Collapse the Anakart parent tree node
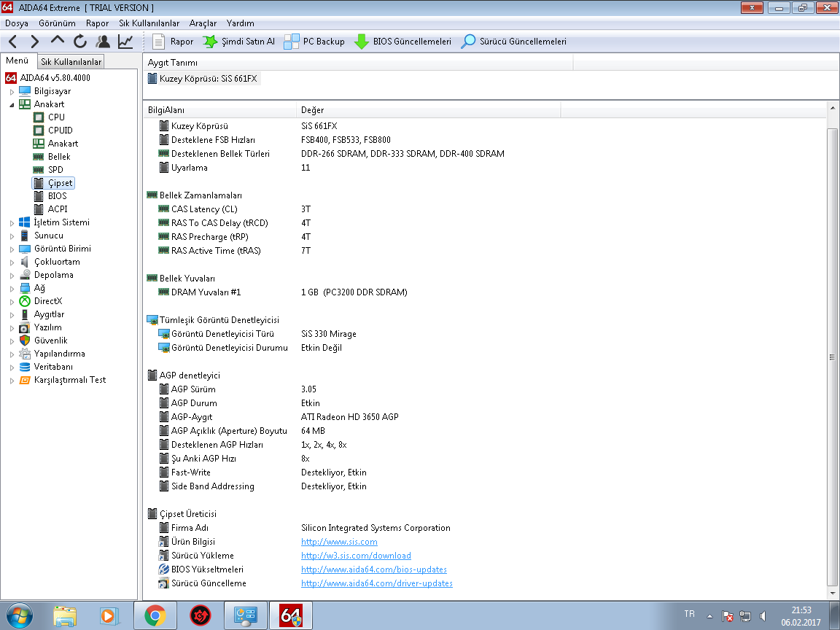Image resolution: width=840 pixels, height=630 pixels. coord(12,104)
